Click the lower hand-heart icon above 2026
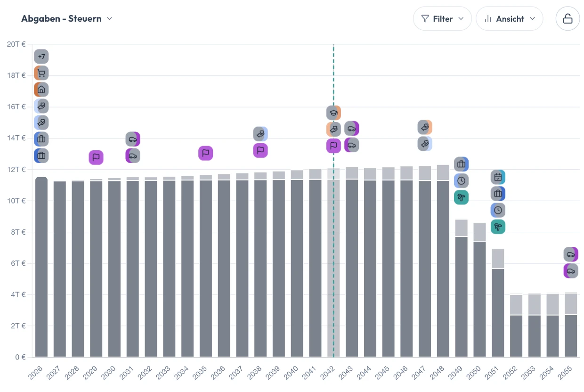The width and height of the screenshot is (584, 392). click(41, 122)
